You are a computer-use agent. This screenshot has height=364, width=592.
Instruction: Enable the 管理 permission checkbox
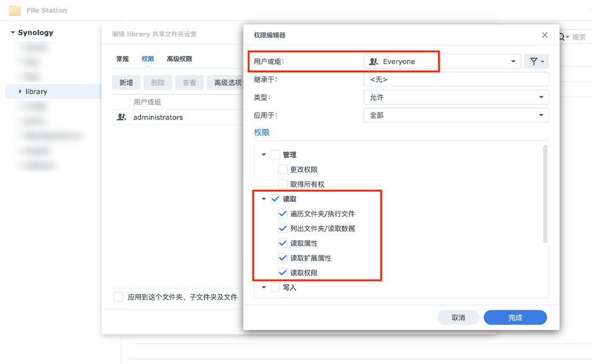[x=275, y=154]
